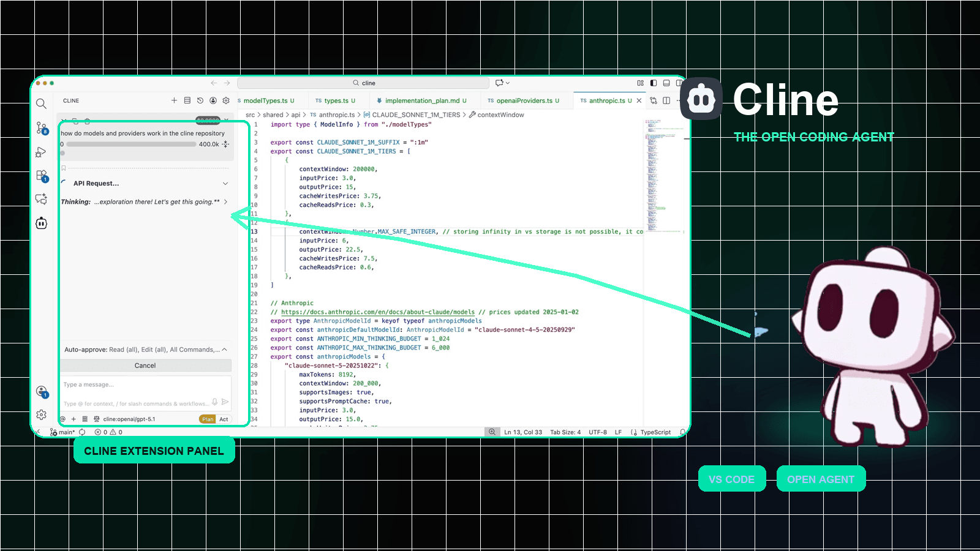Click the server icon below message input
Screen dimensions: 980x551
point(85,419)
